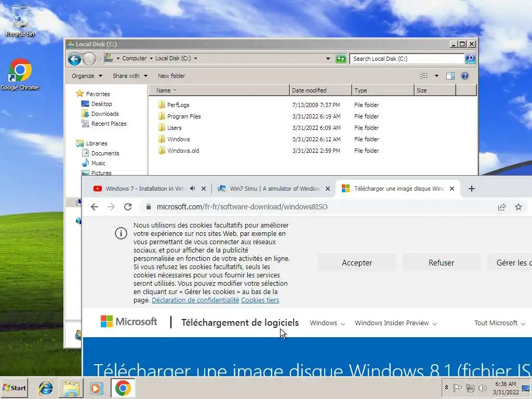The image size is (532, 399).
Task: Click the Microsoft logo
Action: click(x=129, y=321)
